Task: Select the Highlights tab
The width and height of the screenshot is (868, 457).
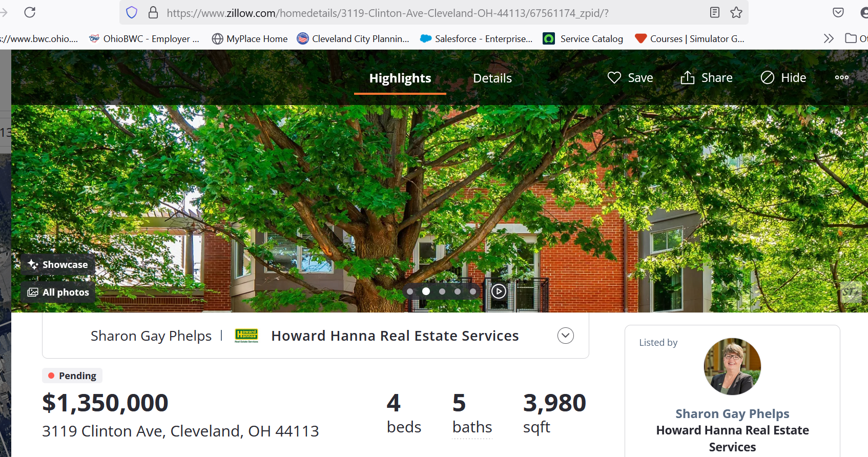Action: (x=400, y=78)
